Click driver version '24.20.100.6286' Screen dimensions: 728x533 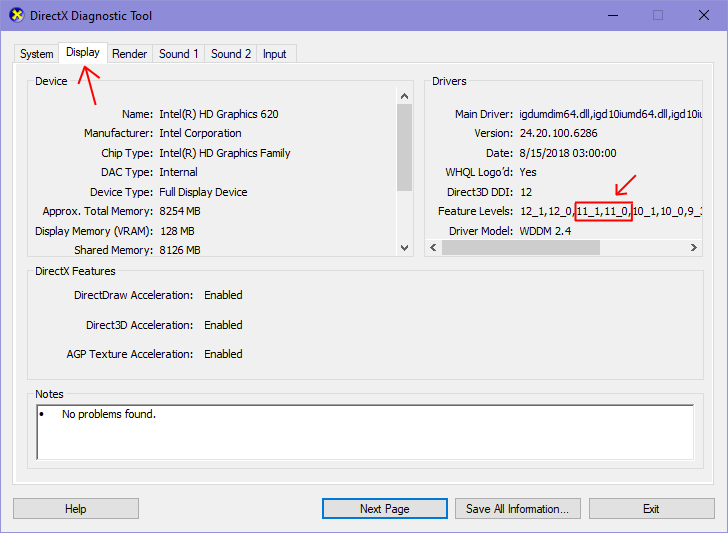559,133
